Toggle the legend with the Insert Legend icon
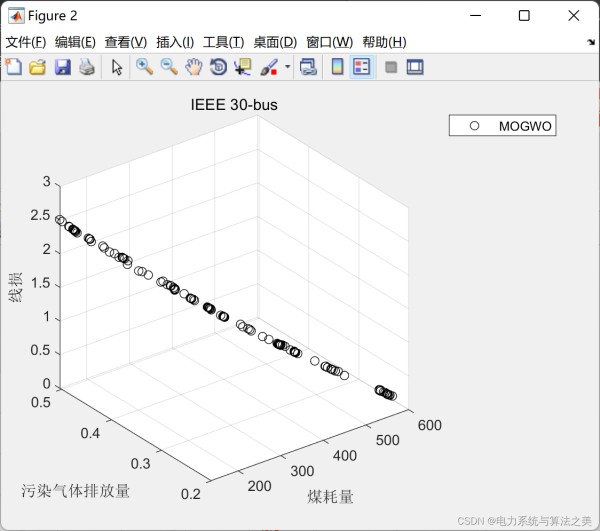600x531 pixels. (x=362, y=67)
